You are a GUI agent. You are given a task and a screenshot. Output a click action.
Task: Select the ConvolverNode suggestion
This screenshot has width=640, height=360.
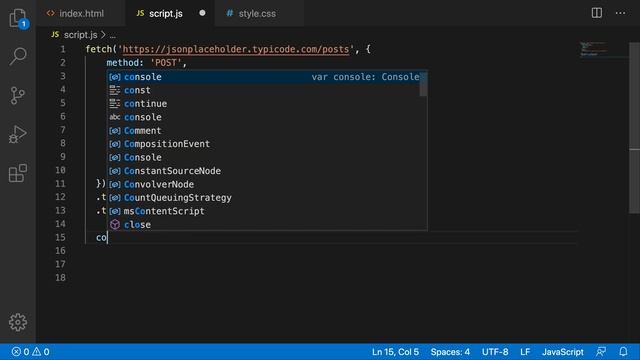264,184
